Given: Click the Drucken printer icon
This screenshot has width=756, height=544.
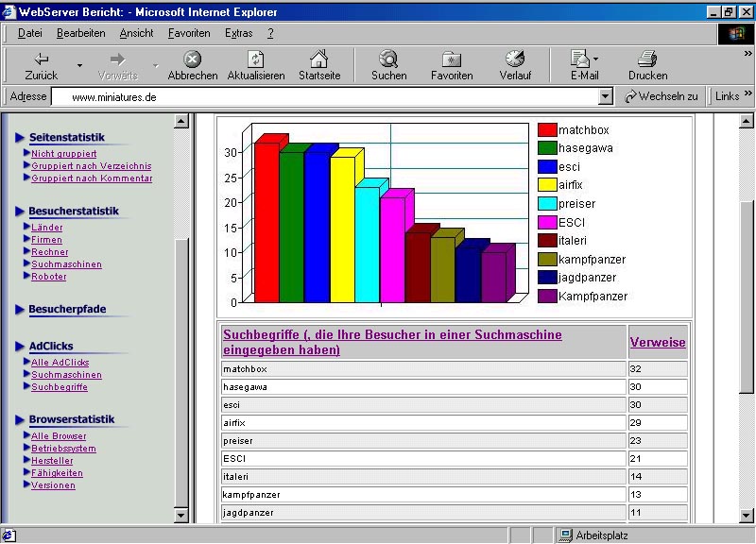Looking at the screenshot, I should click(647, 59).
